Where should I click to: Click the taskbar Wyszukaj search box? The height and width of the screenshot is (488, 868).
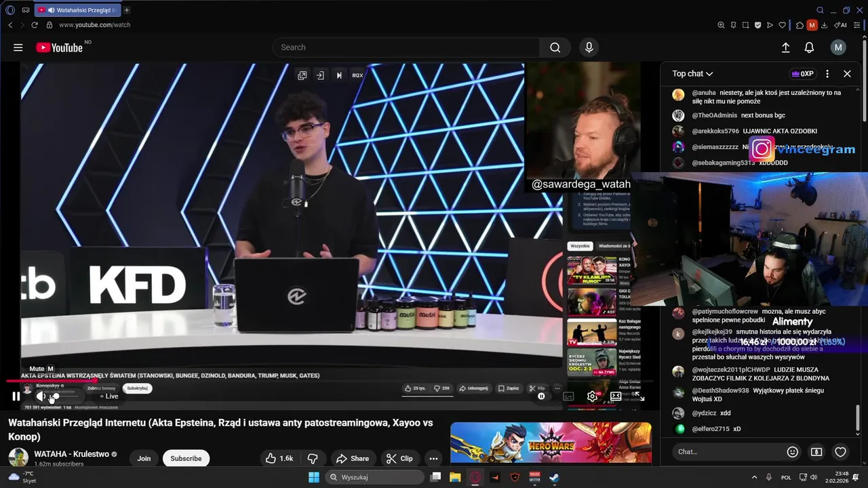point(374,477)
